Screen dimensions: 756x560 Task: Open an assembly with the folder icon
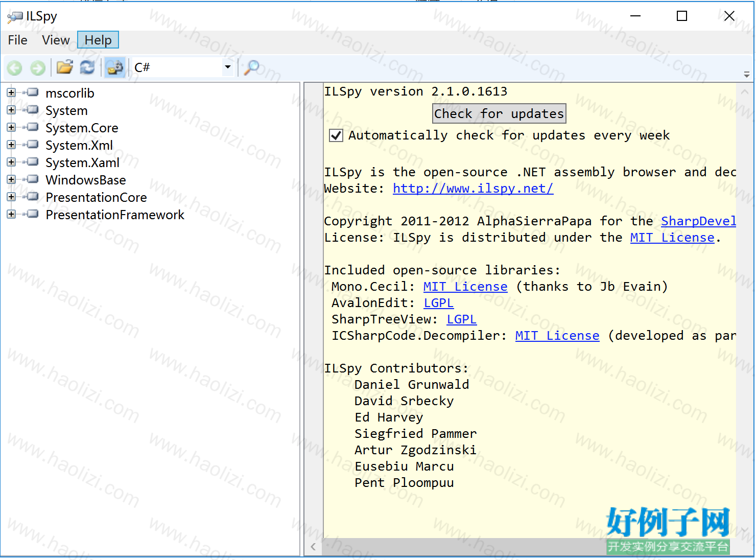(x=64, y=67)
